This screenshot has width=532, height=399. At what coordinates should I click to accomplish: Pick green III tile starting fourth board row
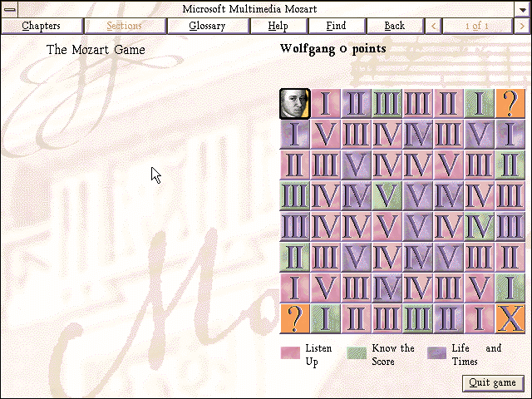[x=295, y=196]
